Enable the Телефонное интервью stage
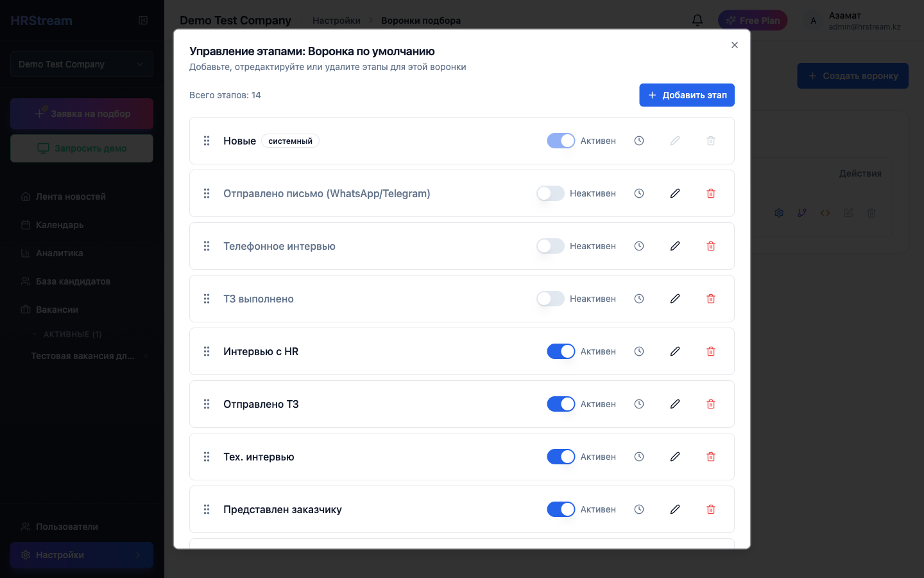The image size is (924, 578). click(550, 246)
